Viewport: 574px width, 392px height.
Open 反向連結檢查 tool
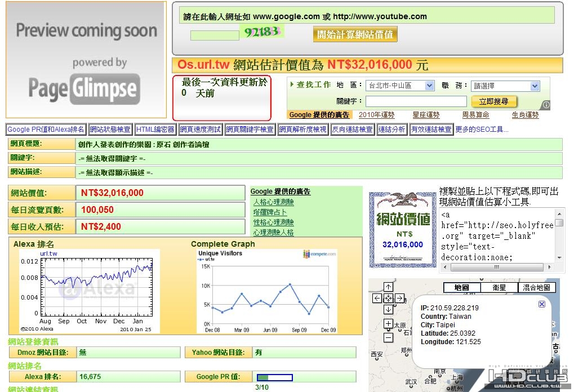[x=352, y=130]
